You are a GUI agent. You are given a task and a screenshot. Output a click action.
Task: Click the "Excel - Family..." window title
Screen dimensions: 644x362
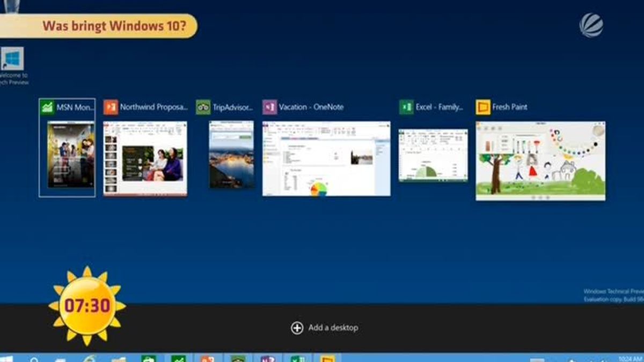tap(440, 107)
